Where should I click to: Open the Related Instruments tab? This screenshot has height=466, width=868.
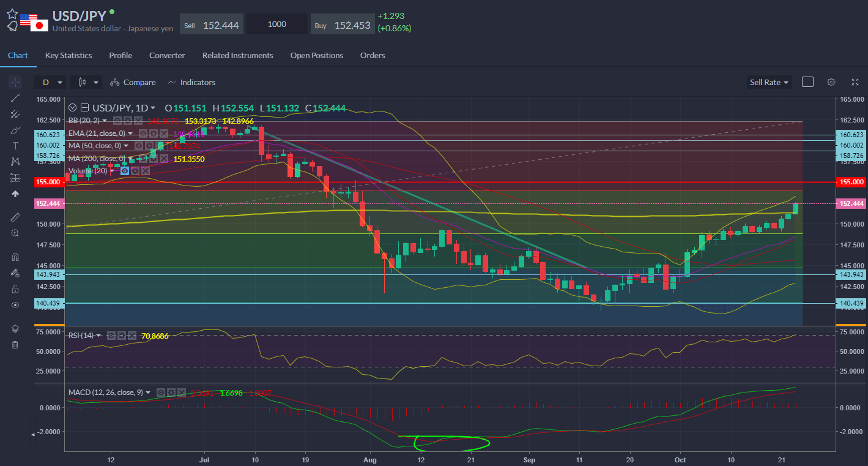pos(237,55)
